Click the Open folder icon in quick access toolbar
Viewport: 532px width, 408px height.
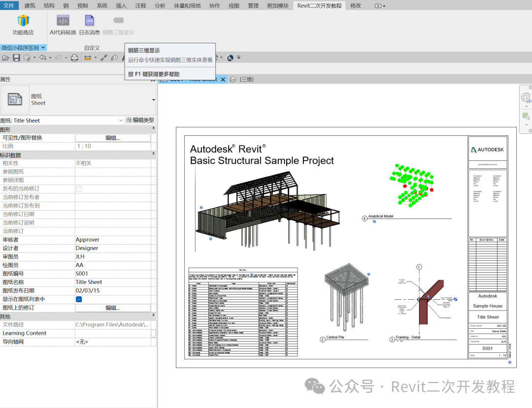[6, 58]
